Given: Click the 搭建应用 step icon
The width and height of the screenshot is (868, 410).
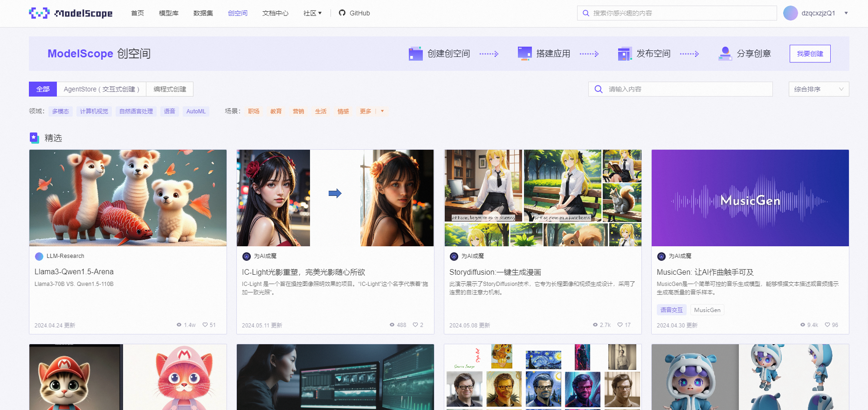Looking at the screenshot, I should (524, 54).
